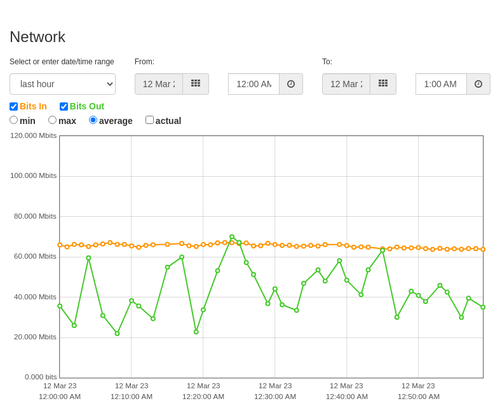
Task: Click the '20.000 Mbits' y-axis label
Action: (35, 337)
